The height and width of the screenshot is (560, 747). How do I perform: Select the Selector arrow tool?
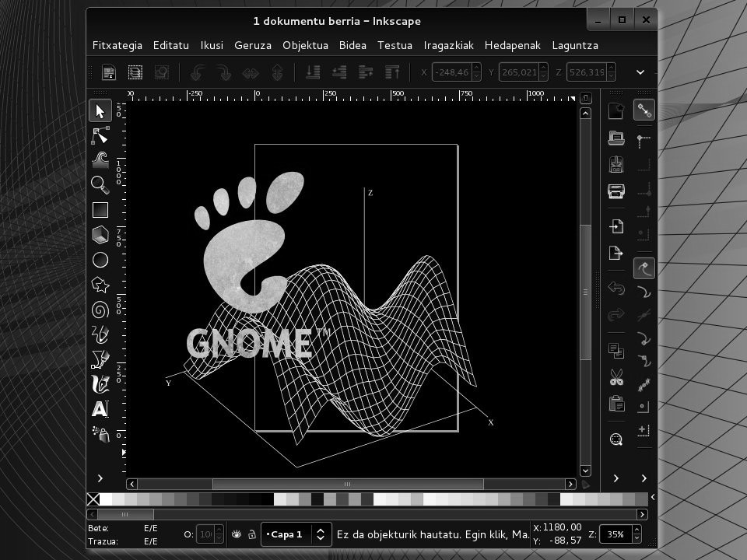point(100,111)
